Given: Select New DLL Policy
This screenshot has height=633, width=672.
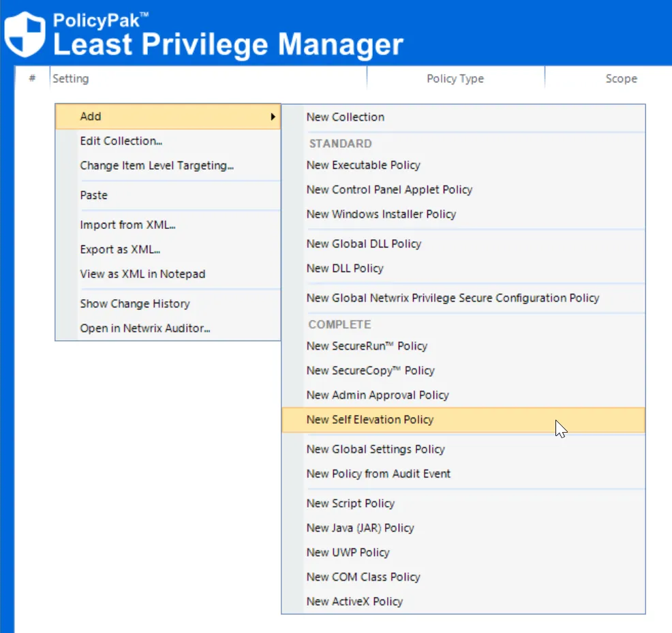Looking at the screenshot, I should pos(344,268).
